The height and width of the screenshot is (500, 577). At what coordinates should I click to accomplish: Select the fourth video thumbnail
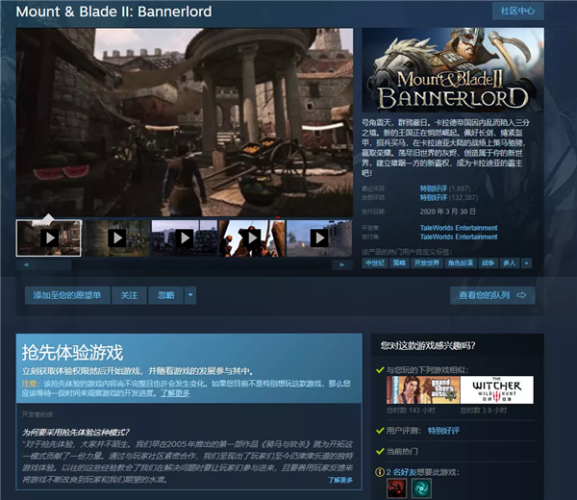[x=252, y=238]
